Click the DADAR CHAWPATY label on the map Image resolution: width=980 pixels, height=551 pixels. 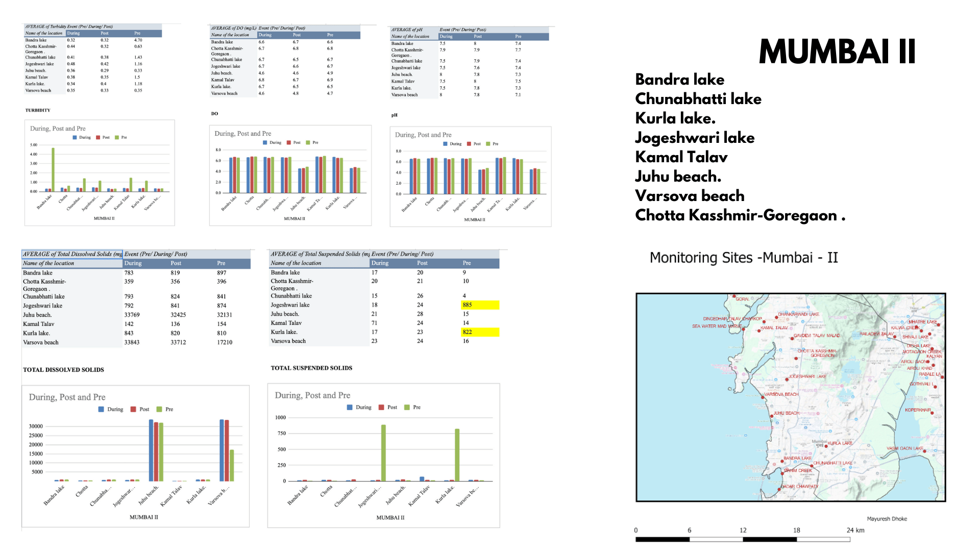click(x=800, y=486)
